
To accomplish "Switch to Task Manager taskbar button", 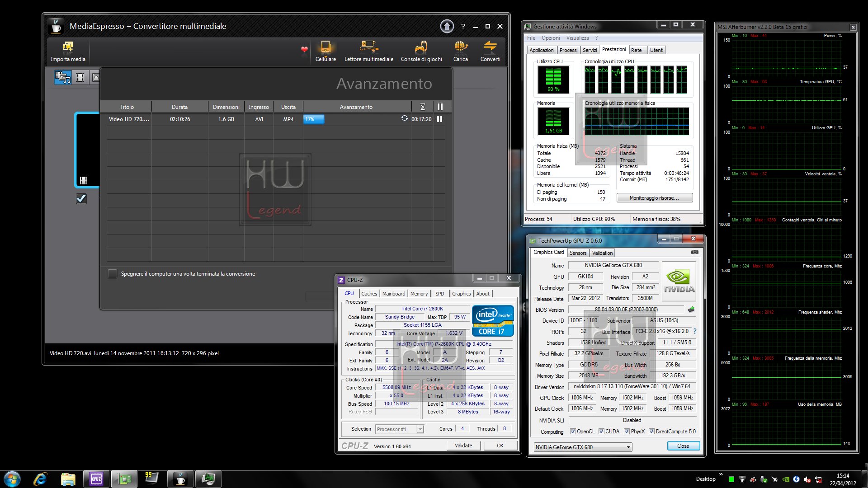I will 208,479.
